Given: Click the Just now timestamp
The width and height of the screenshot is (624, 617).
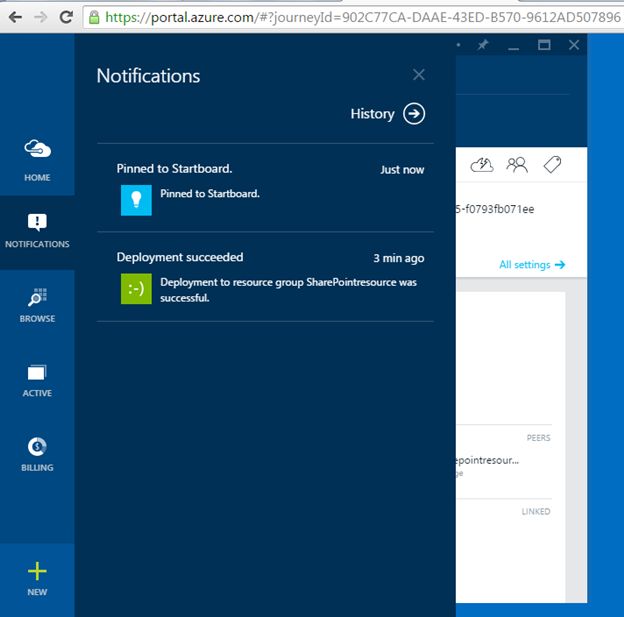Looking at the screenshot, I should click(x=402, y=170).
